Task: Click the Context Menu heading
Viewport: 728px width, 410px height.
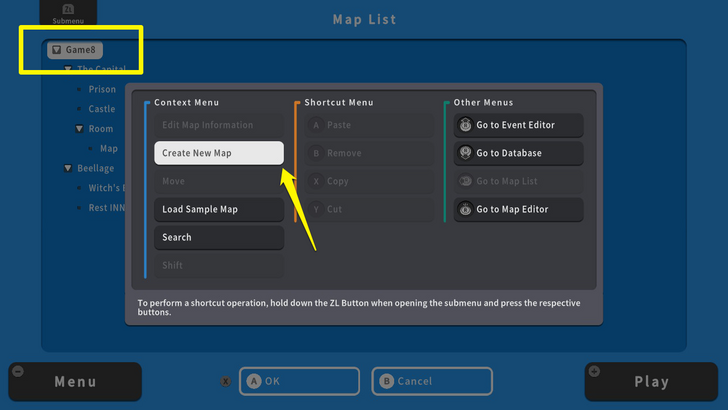Action: click(x=187, y=102)
